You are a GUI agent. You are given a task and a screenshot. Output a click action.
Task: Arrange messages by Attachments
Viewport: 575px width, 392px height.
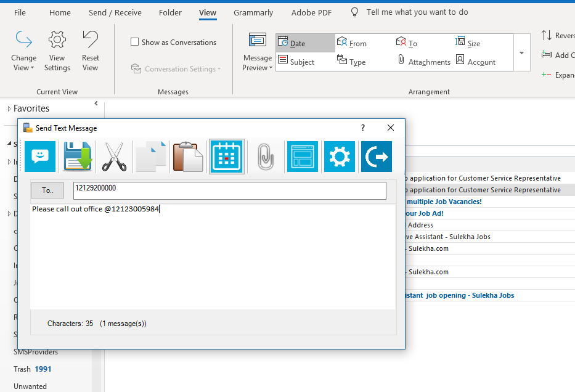[423, 61]
